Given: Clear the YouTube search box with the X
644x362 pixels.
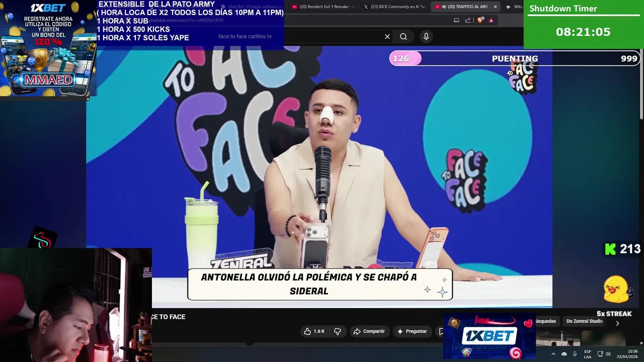Looking at the screenshot, I should [x=387, y=37].
